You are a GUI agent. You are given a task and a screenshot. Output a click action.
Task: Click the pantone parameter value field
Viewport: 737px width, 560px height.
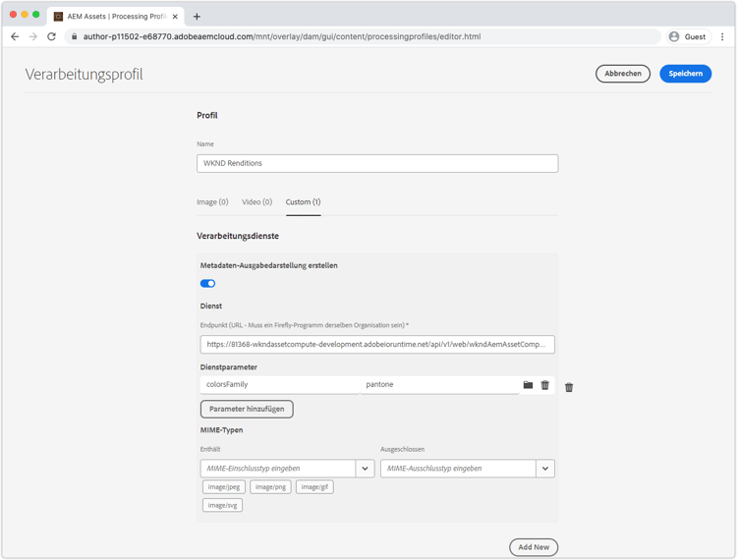[x=439, y=385]
